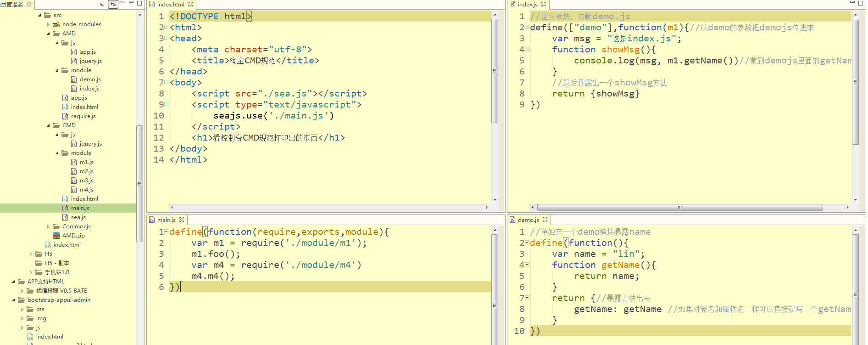The width and height of the screenshot is (868, 345).
Task: Minimize the index.js editor pane
Action: point(852,3)
